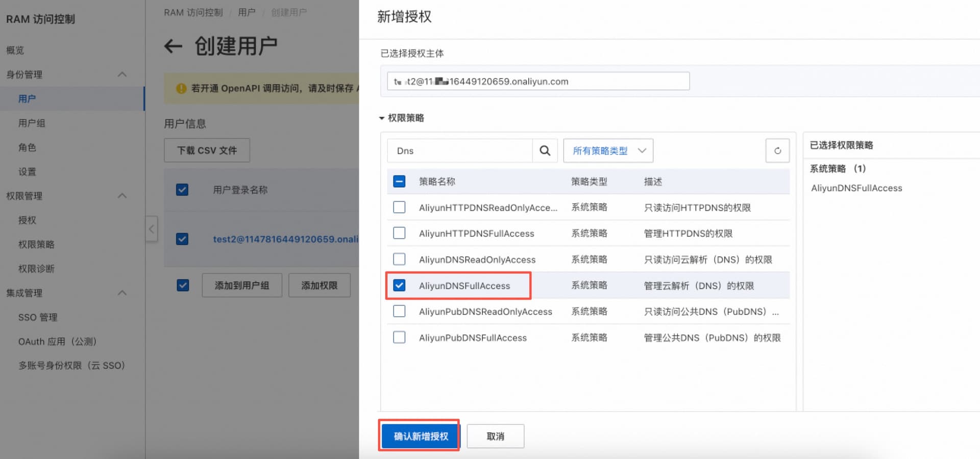
Task: Open 概览 in the sidebar
Action: point(15,50)
